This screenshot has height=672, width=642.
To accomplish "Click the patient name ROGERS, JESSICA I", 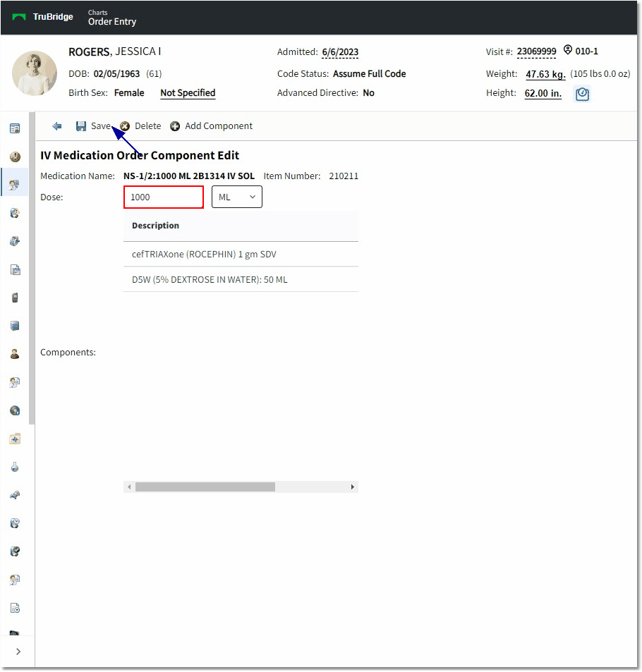I will click(x=114, y=52).
